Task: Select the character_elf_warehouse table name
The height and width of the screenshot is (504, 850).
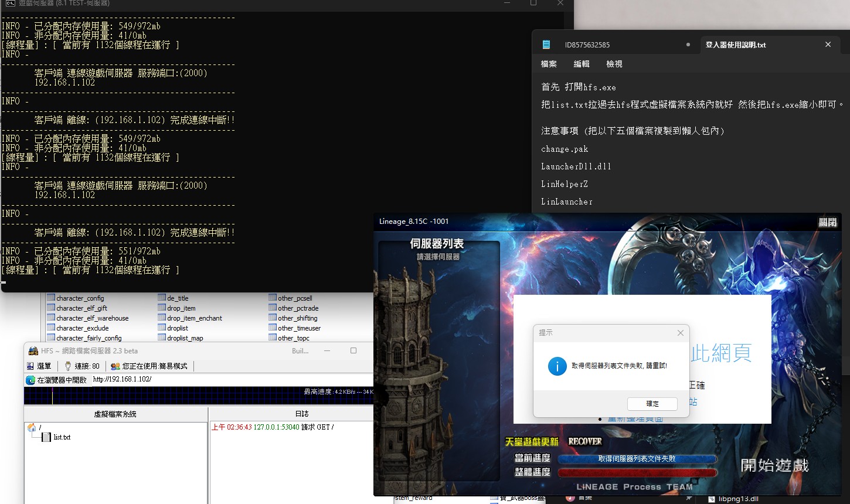Action: click(93, 318)
